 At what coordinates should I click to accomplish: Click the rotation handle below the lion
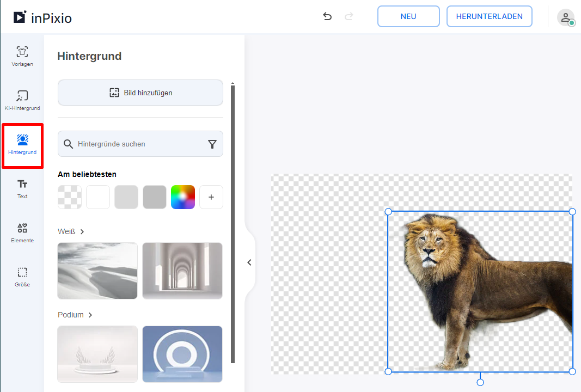[x=480, y=382]
